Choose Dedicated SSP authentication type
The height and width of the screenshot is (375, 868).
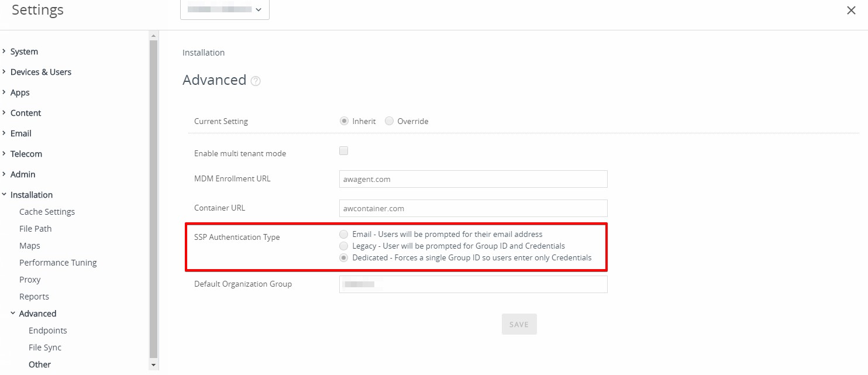click(x=344, y=257)
